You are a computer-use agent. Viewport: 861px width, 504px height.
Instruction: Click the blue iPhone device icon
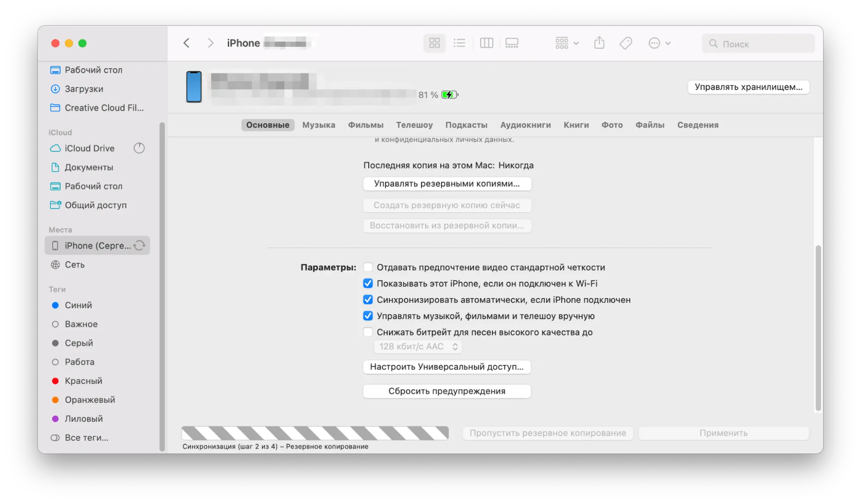(x=194, y=87)
